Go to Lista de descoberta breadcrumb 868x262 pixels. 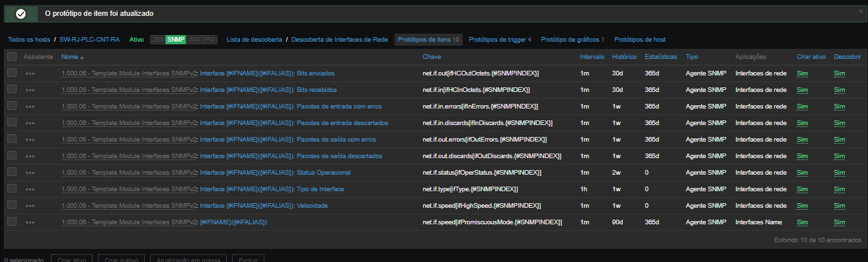[x=255, y=40]
